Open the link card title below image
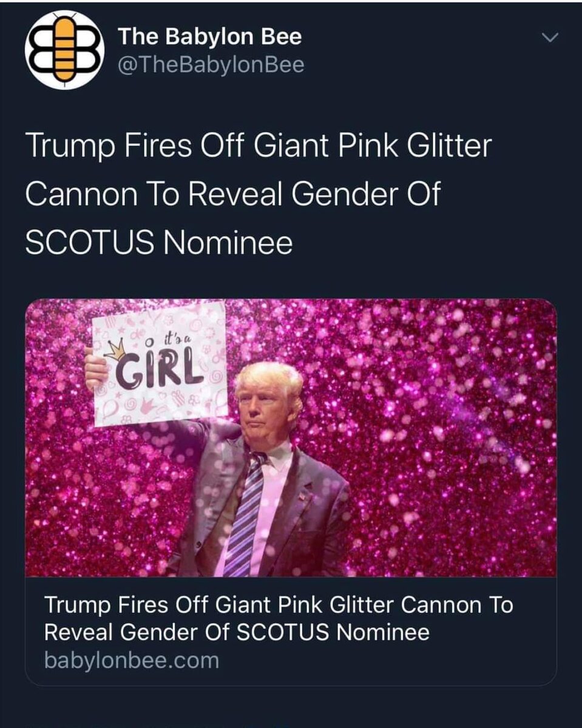This screenshot has width=582, height=728. (x=279, y=619)
